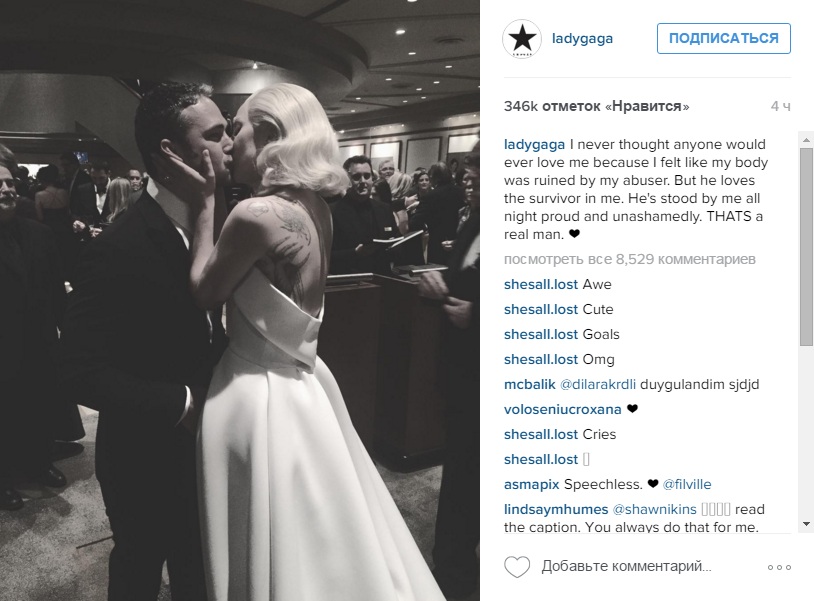The image size is (814, 601).
Task: Open the lindsaymhumes commenter profile
Action: click(x=555, y=510)
